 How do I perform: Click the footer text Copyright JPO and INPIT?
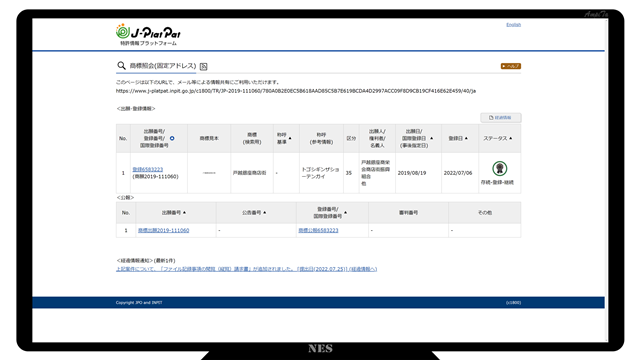(x=139, y=302)
